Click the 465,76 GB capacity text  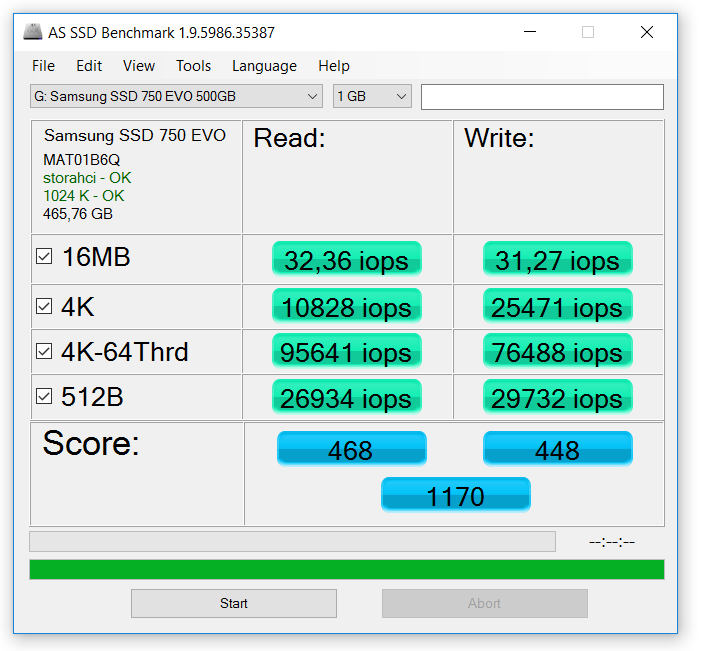78,214
